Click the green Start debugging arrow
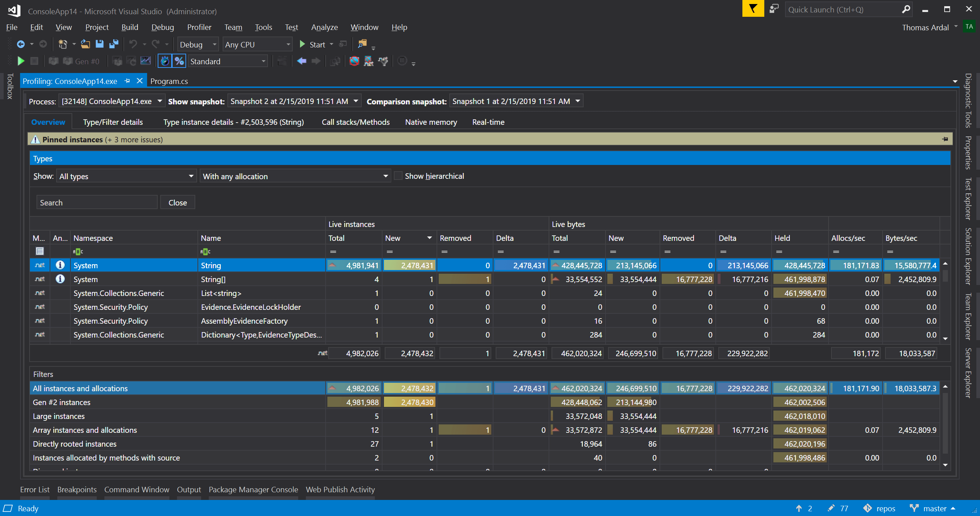Image resolution: width=980 pixels, height=516 pixels. click(x=303, y=44)
